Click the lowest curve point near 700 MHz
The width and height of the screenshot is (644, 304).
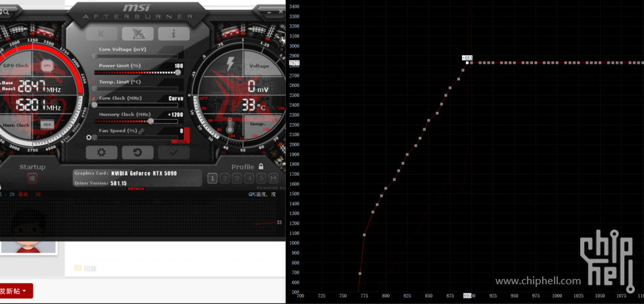point(360,274)
